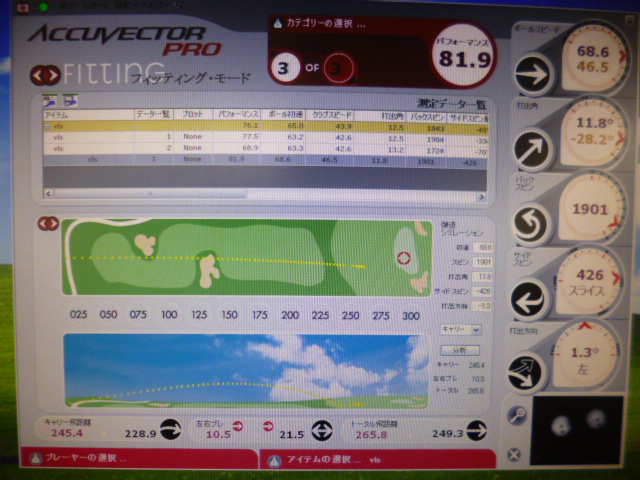This screenshot has height=480, width=640.
Task: Click the white circle showing shot 3
Action: point(284,67)
